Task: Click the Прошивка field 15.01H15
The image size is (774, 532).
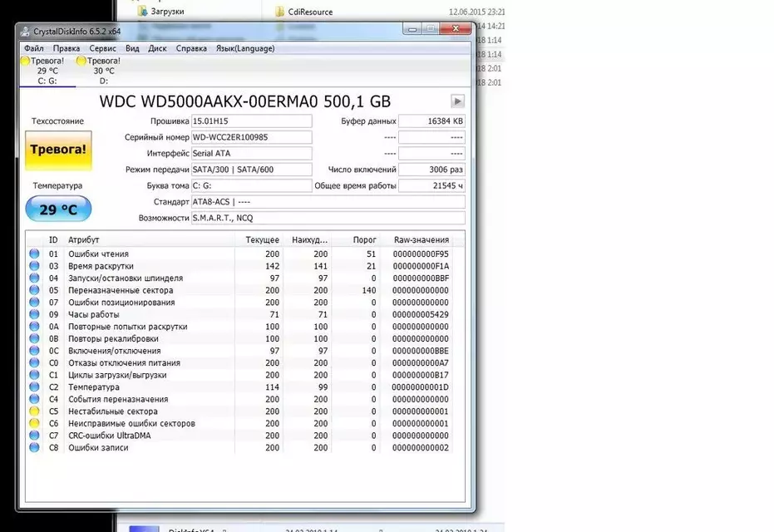Action: pos(252,121)
